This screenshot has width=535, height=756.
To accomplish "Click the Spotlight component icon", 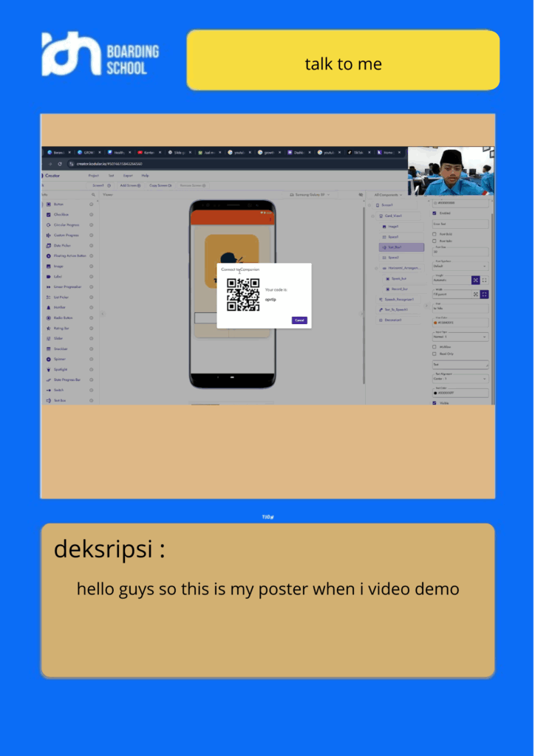I will pos(49,369).
